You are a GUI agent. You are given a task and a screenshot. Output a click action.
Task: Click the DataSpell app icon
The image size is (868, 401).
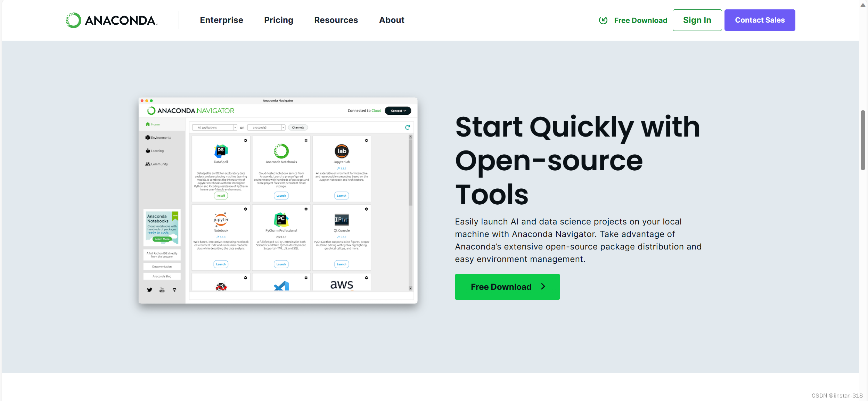coord(221,151)
